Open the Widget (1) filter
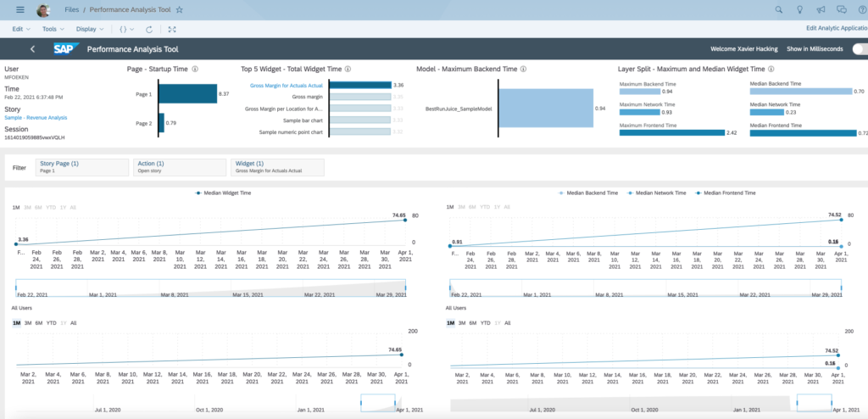The image size is (868, 419). pos(278,167)
